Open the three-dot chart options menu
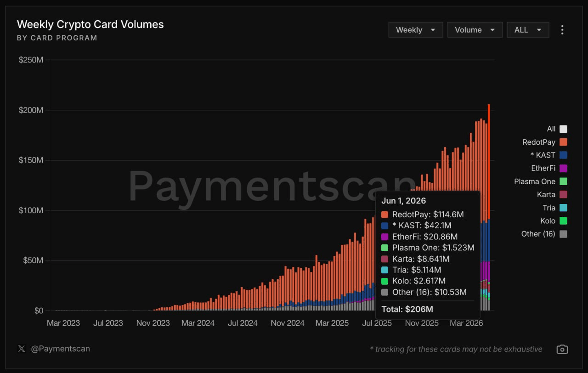Screen dimensions: 588x373 [x=562, y=30]
